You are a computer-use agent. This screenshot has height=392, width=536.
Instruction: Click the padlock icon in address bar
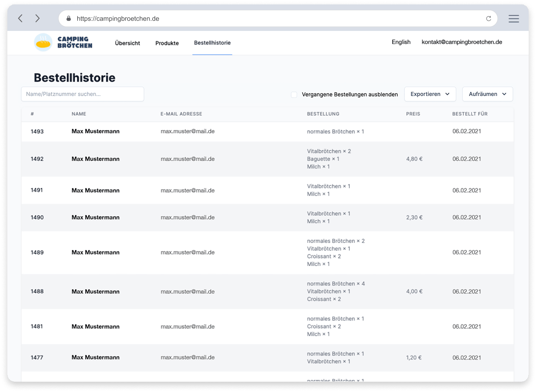coord(69,19)
